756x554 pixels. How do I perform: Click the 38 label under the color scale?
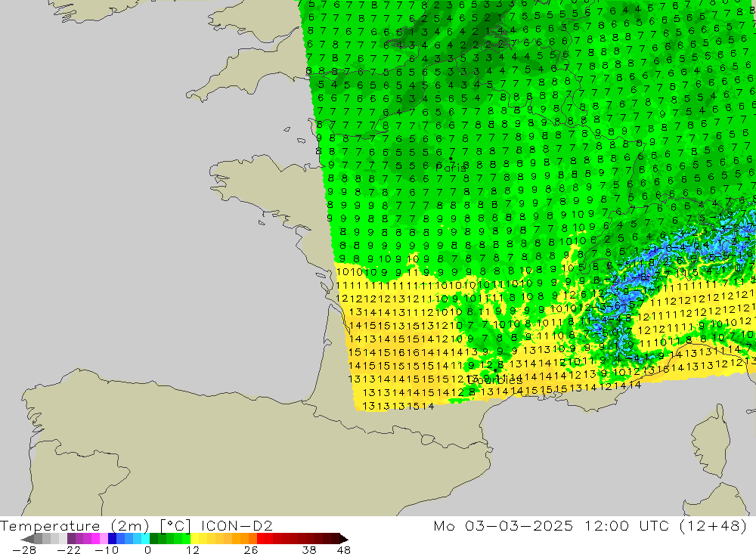click(309, 549)
